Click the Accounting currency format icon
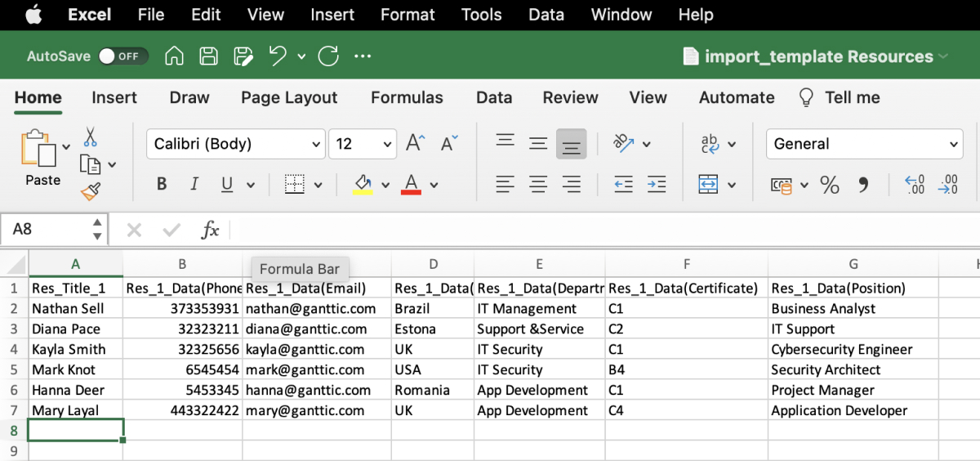The image size is (980, 461). (782, 185)
